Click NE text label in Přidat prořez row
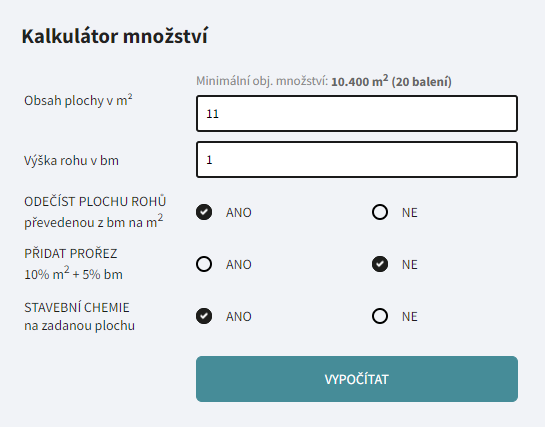This screenshot has height=427, width=545. (409, 265)
